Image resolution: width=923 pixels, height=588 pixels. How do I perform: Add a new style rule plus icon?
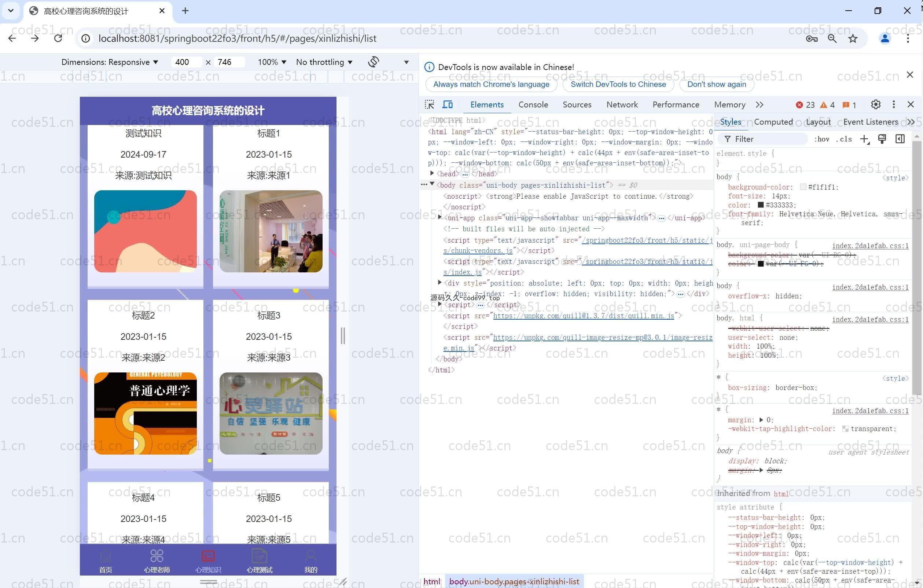point(864,139)
